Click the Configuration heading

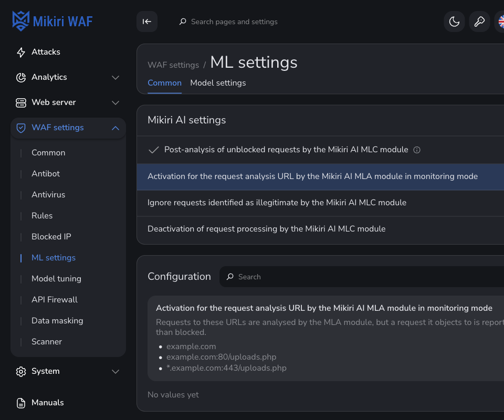click(180, 276)
